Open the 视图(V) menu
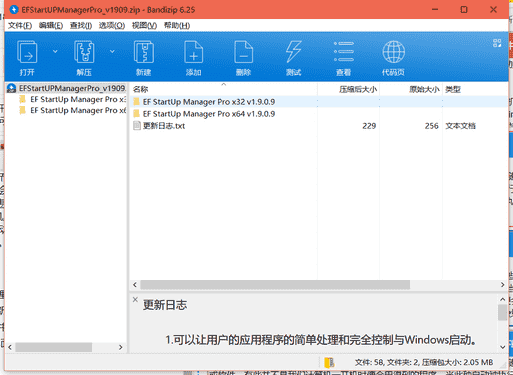 [144, 26]
